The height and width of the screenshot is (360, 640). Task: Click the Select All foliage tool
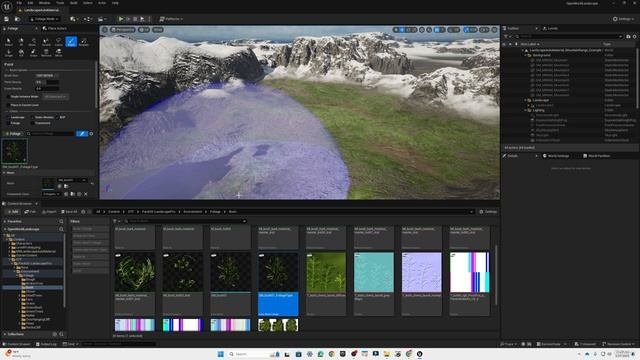[x=21, y=41]
